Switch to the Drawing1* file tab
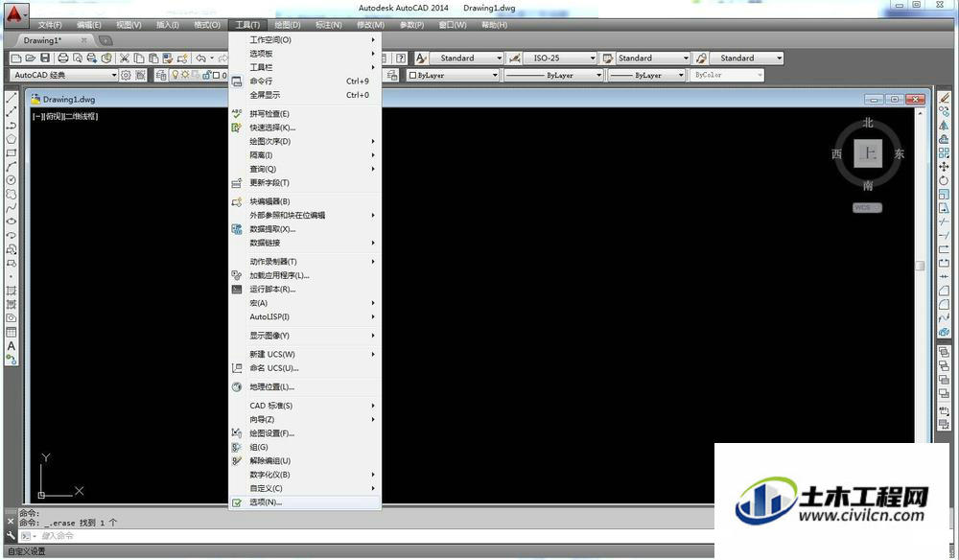This screenshot has height=560, width=959. click(x=50, y=40)
